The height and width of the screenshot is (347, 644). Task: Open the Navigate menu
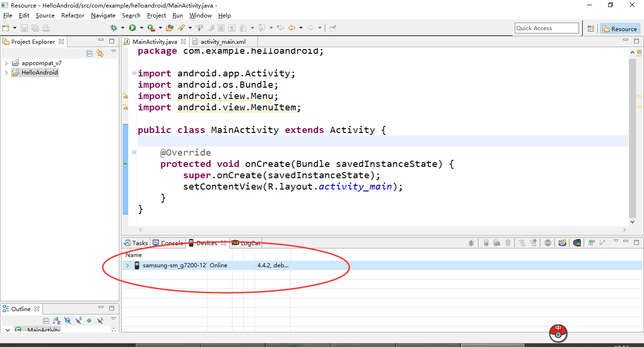(103, 16)
